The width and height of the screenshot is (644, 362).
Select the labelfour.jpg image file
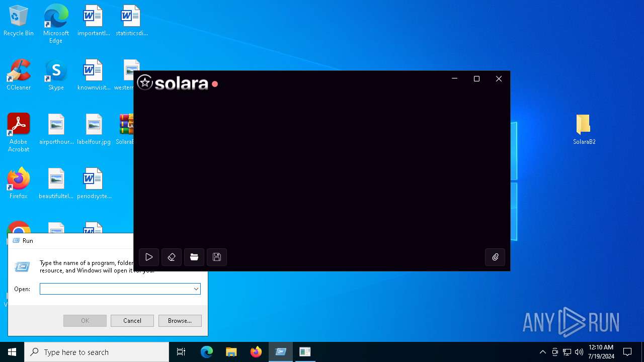point(94,130)
